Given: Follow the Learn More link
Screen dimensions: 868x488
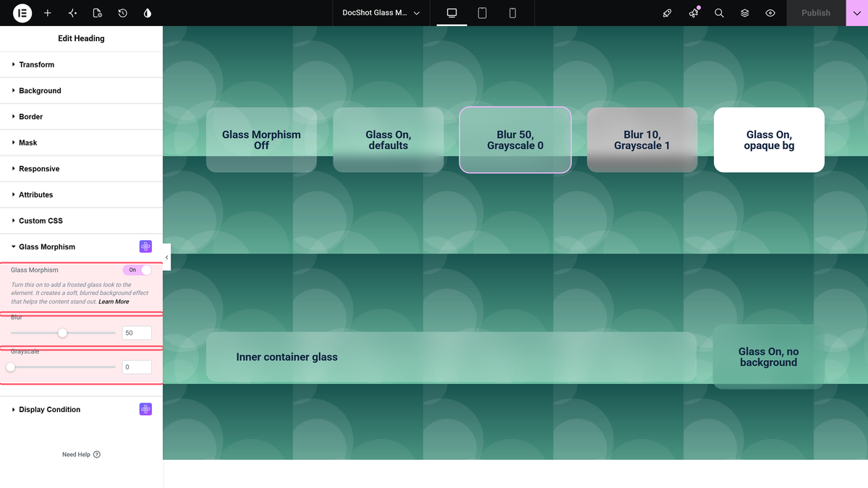Looking at the screenshot, I should 114,301.
